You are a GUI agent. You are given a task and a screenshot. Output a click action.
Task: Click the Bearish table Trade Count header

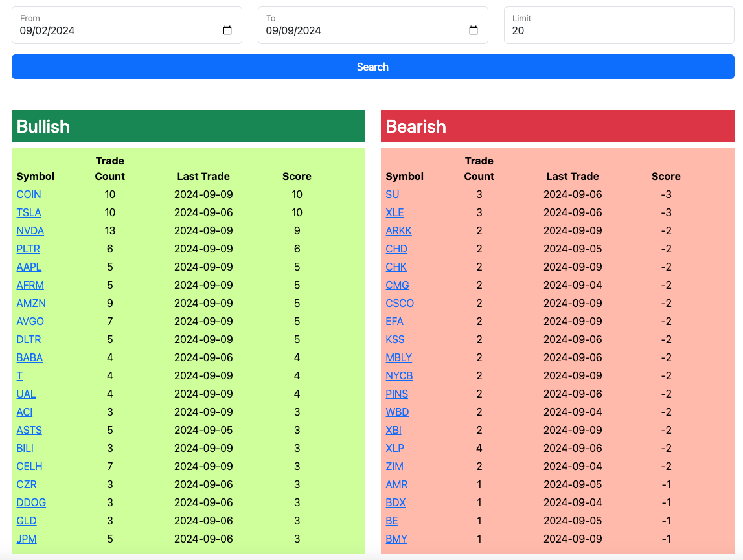click(x=479, y=169)
